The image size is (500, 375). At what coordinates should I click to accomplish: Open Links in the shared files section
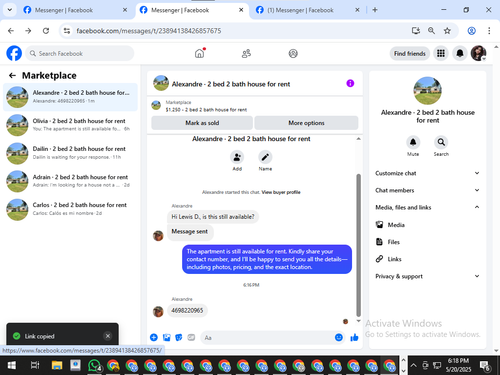(x=394, y=259)
